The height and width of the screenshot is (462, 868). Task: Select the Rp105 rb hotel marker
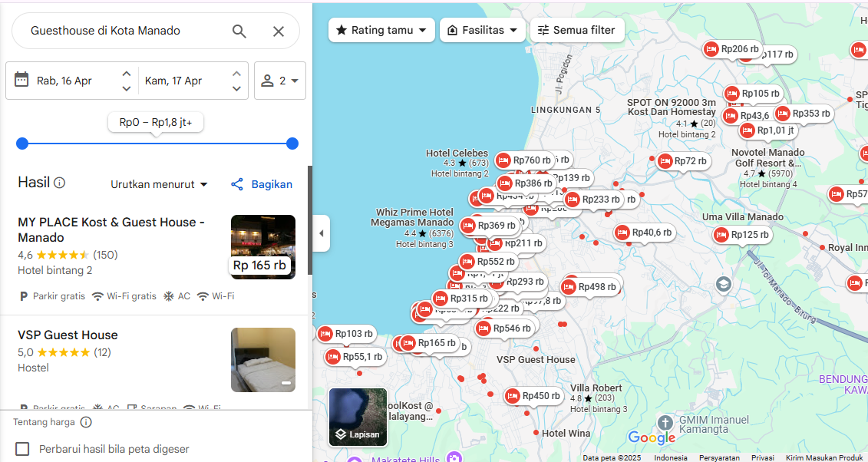click(x=753, y=94)
